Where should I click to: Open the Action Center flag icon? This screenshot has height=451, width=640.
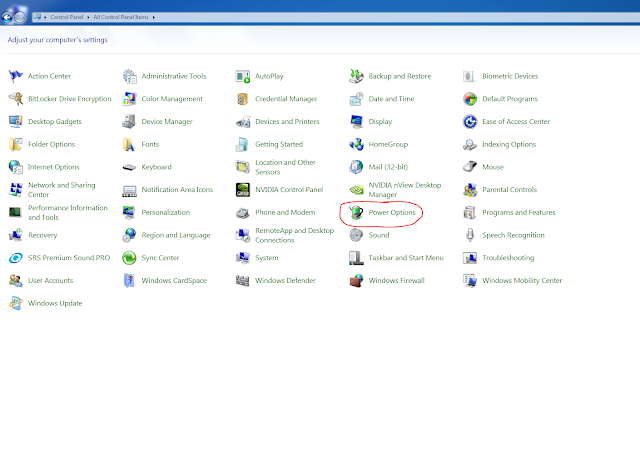[16, 76]
